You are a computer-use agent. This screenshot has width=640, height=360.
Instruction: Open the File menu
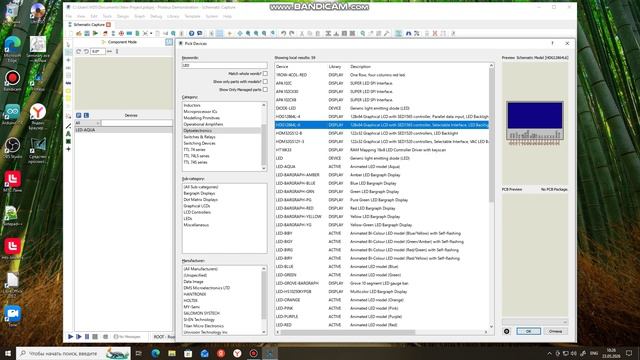pos(69,16)
